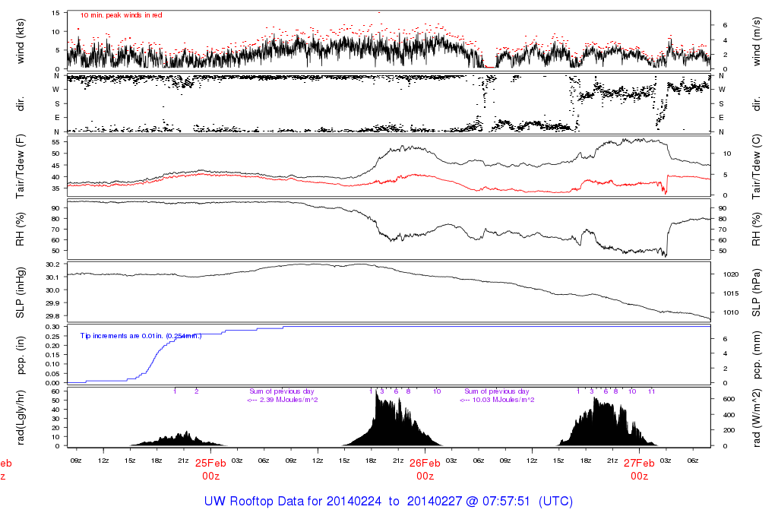778x532 pixels.
Task: Click the '2.39 MJoules/m^2' sum text
Action: tap(289, 400)
